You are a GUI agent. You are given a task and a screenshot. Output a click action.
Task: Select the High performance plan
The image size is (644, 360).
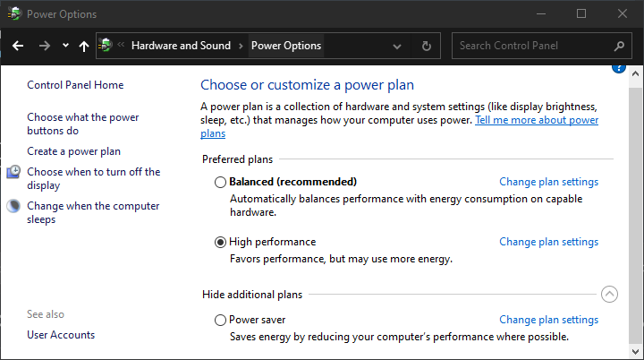(220, 242)
